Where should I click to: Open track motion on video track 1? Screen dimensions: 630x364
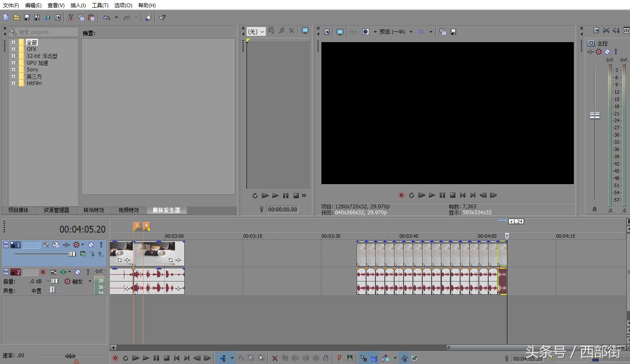click(56, 245)
